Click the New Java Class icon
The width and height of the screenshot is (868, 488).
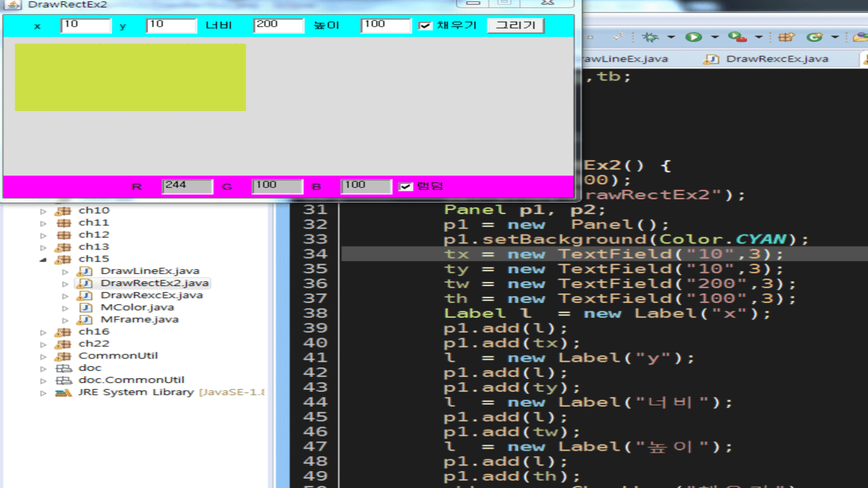(x=815, y=37)
